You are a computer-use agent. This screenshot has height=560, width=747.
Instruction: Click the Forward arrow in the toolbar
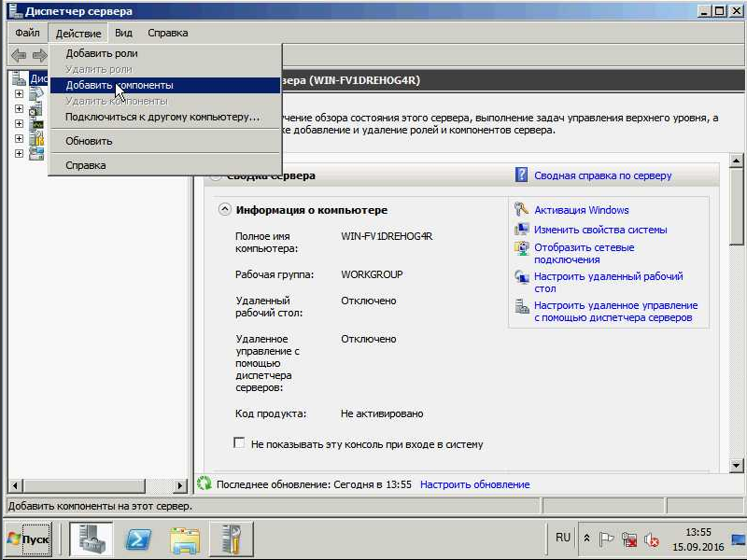[x=39, y=55]
